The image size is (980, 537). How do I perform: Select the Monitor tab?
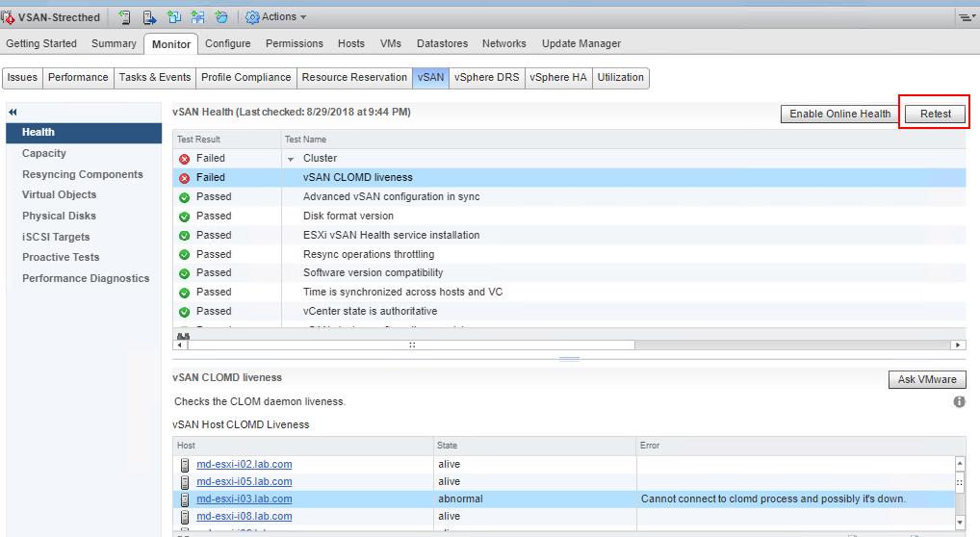click(171, 44)
